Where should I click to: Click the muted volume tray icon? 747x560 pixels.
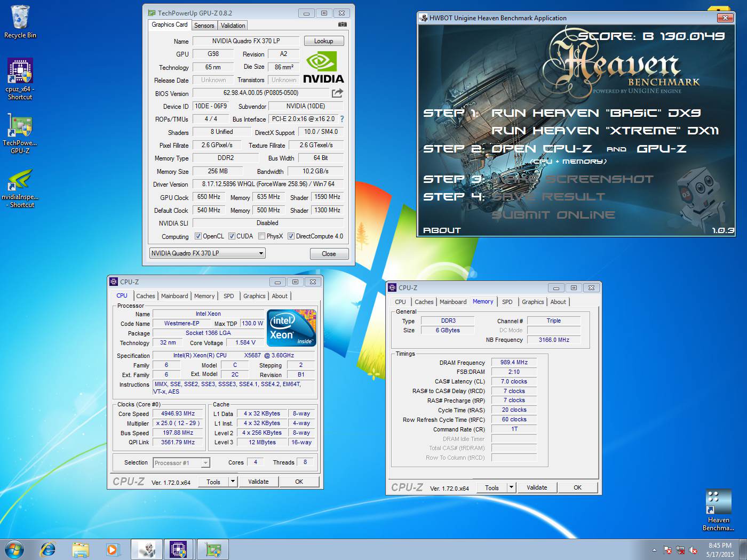[x=693, y=550]
